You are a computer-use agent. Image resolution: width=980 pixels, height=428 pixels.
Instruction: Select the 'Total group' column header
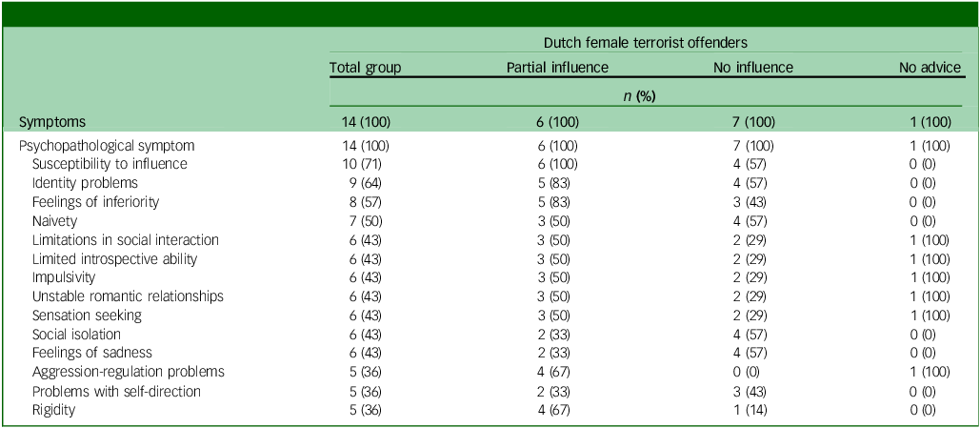coord(366,67)
